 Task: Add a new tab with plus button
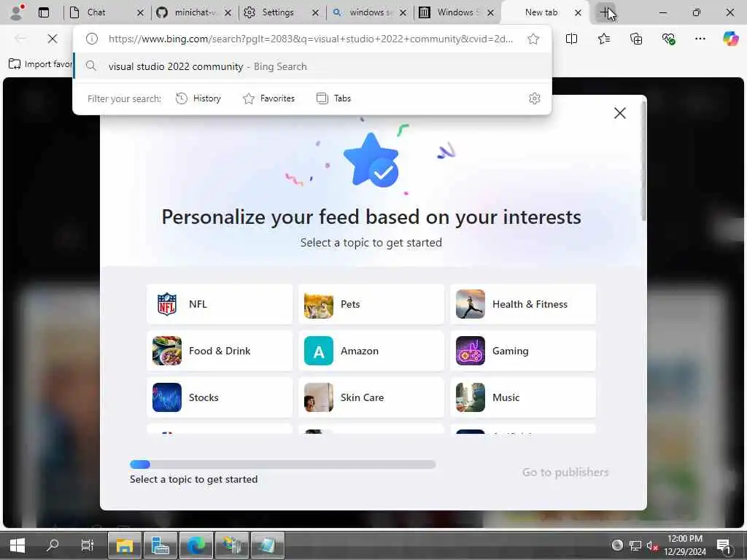(605, 12)
